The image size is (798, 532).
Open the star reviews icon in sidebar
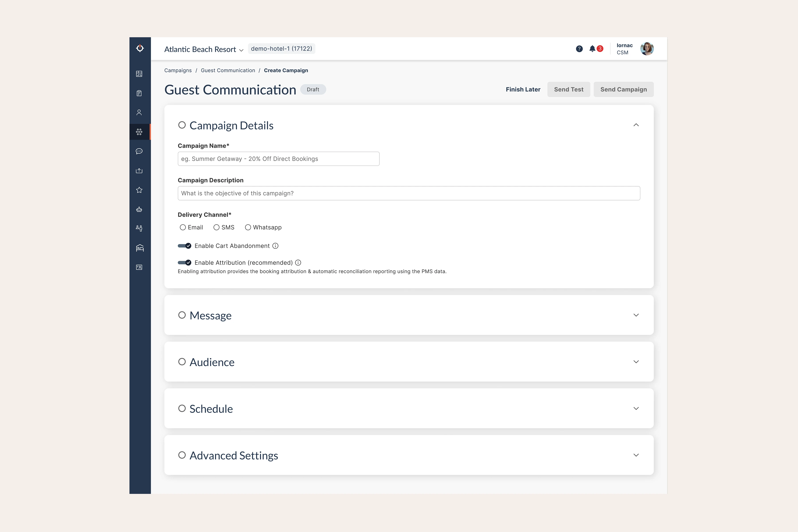[139, 190]
